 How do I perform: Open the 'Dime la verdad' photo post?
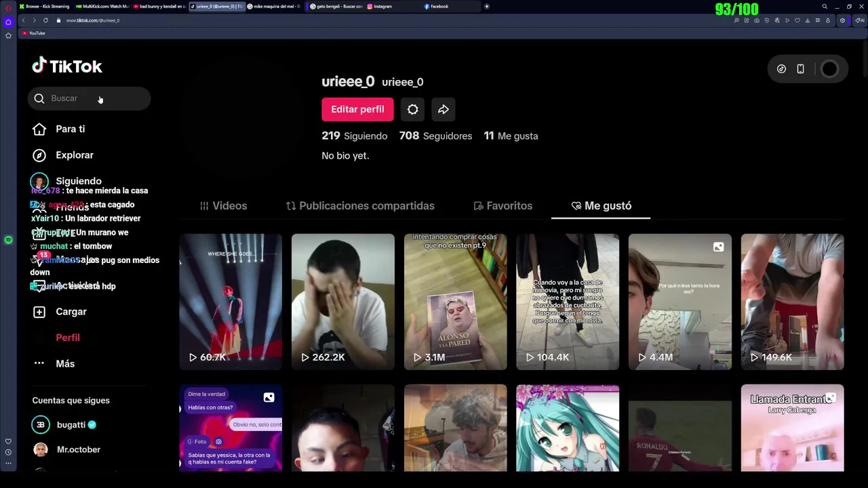tap(231, 428)
